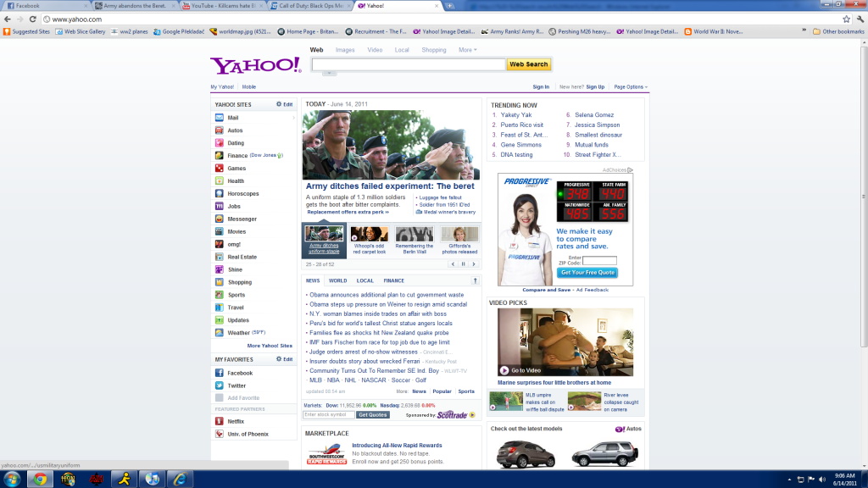Click the Netflix partner icon
The height and width of the screenshot is (488, 868).
(220, 421)
